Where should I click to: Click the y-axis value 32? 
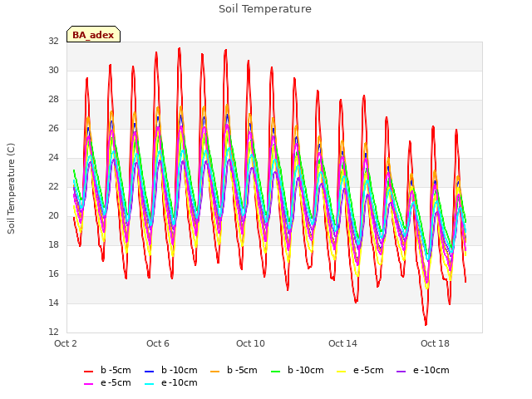[53, 41]
